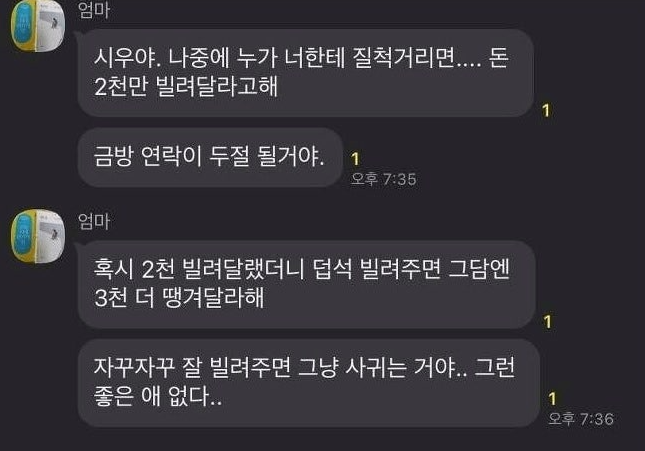Click the unread count 1 beside the 혹시 2천 message
This screenshot has width=645, height=451.
pos(547,321)
